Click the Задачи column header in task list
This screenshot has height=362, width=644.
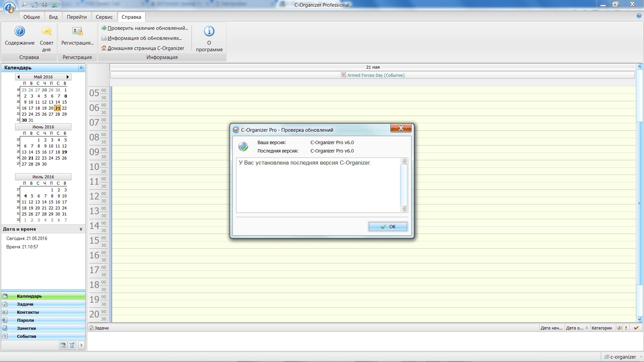pyautogui.click(x=313, y=328)
